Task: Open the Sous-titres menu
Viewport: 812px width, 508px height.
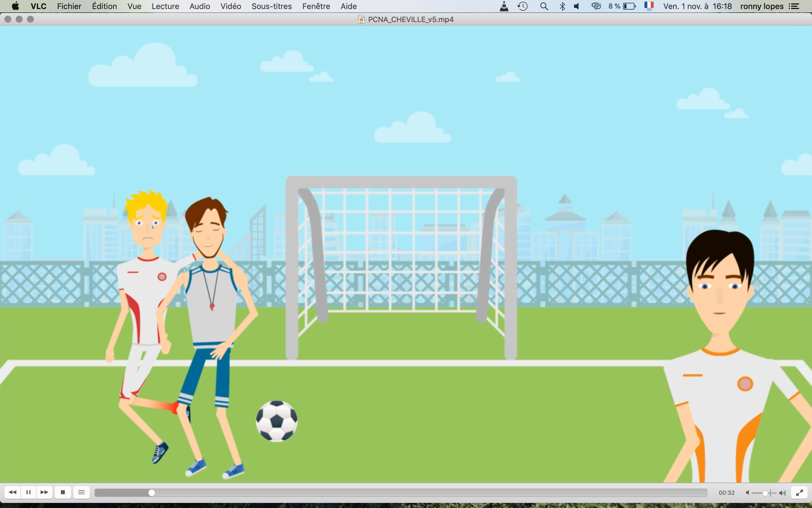Action: pyautogui.click(x=272, y=6)
